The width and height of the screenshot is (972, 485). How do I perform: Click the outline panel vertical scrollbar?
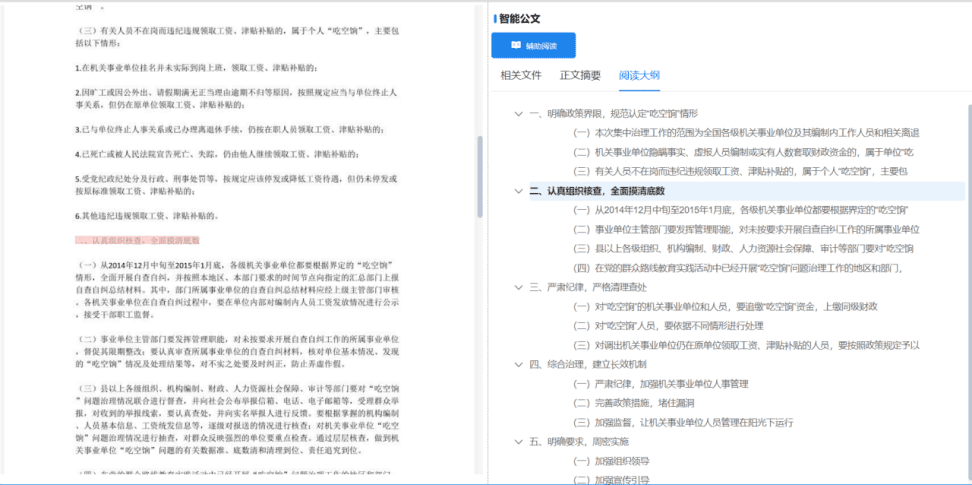(x=969, y=291)
